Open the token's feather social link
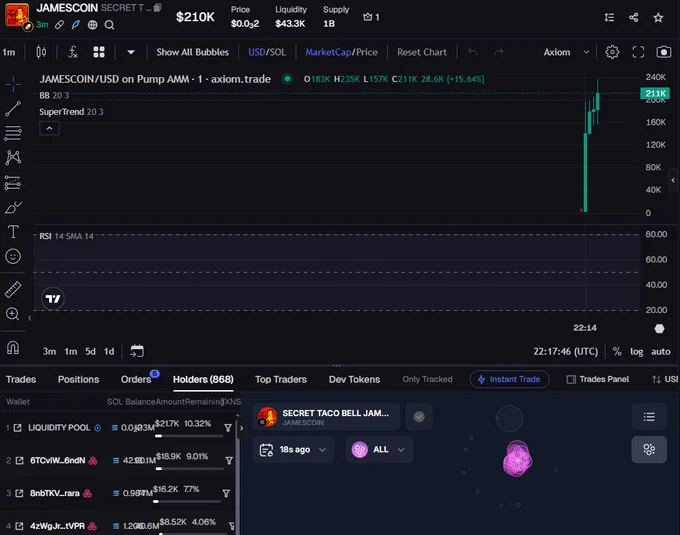The width and height of the screenshot is (680, 535). tap(75, 25)
